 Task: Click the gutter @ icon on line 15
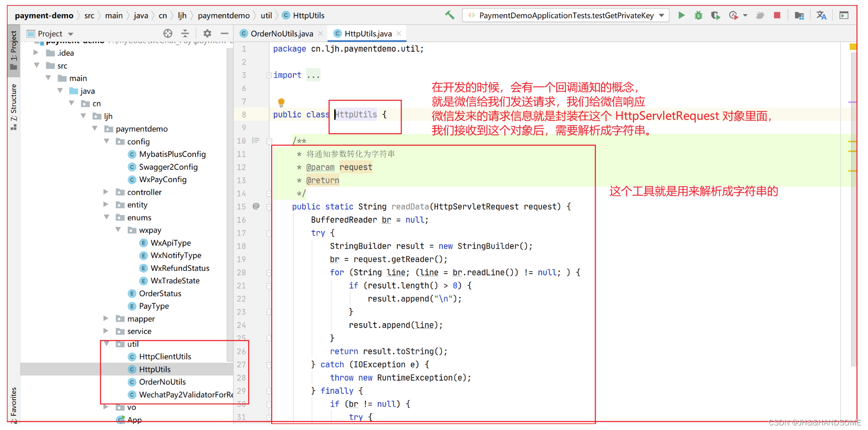(256, 206)
